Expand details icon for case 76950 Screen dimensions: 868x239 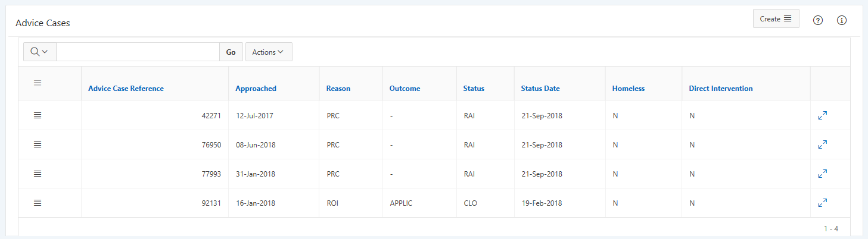point(823,144)
